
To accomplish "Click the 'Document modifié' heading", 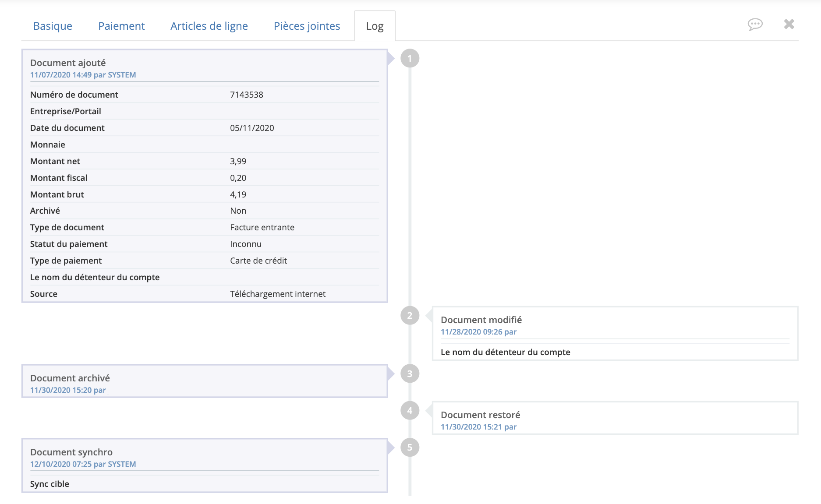I will click(x=481, y=320).
